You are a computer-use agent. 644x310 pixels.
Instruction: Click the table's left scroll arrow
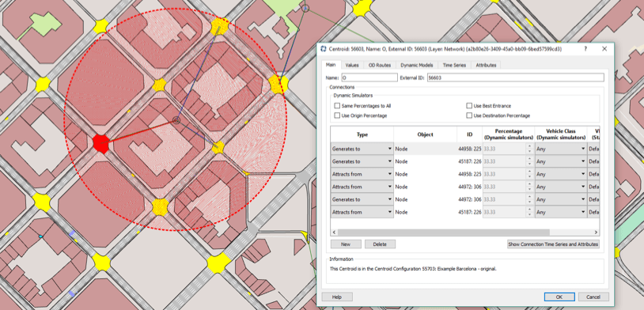click(x=334, y=232)
